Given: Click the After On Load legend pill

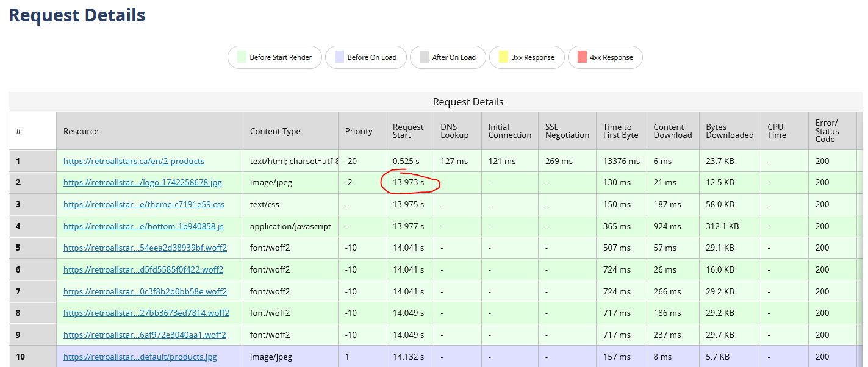Looking at the screenshot, I should click(x=447, y=57).
